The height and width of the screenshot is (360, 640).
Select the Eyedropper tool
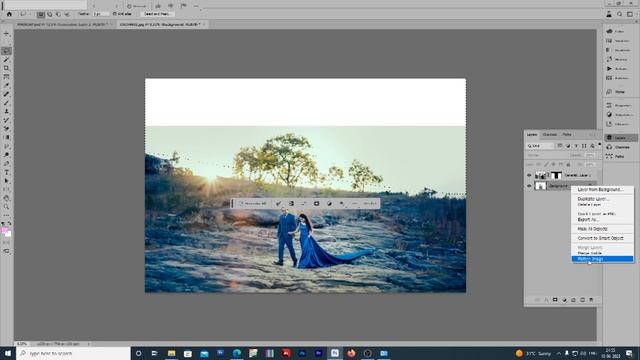tap(6, 85)
